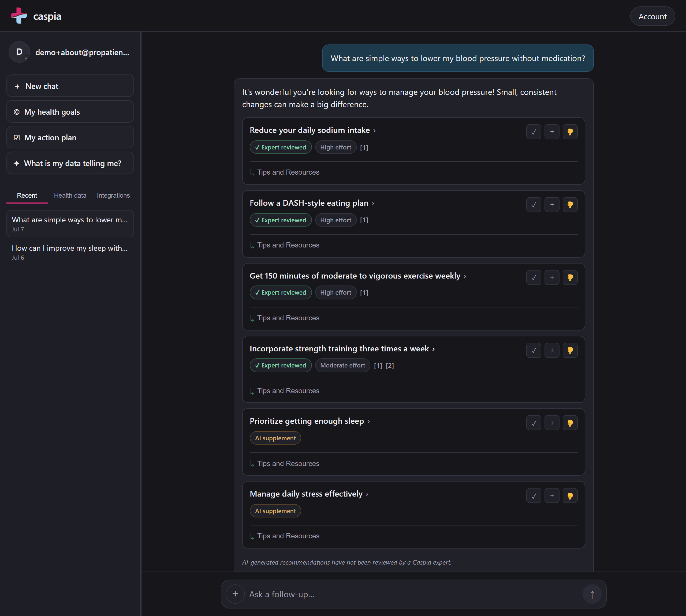This screenshot has height=616, width=686.
Task: Open citation [1] on DASH eating plan card
Action: 364,220
